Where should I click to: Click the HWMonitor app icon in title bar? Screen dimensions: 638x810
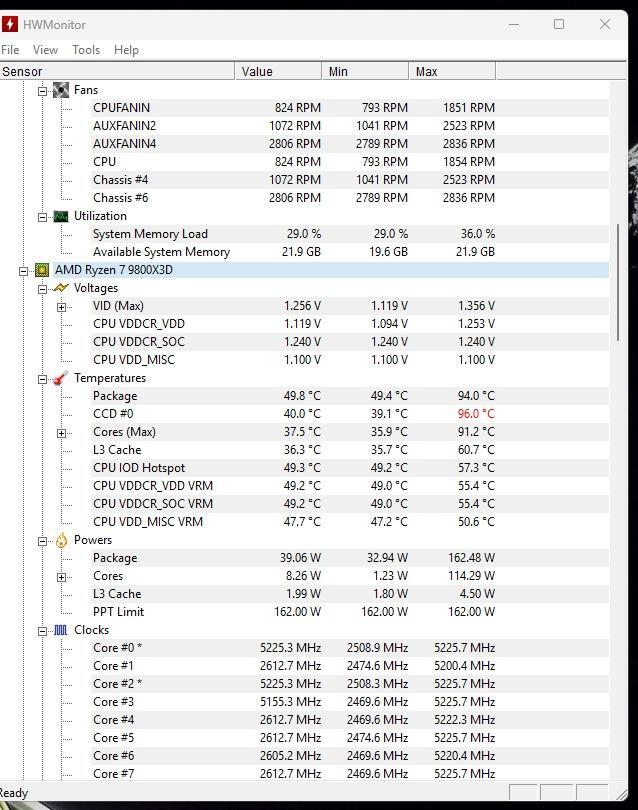(9, 24)
